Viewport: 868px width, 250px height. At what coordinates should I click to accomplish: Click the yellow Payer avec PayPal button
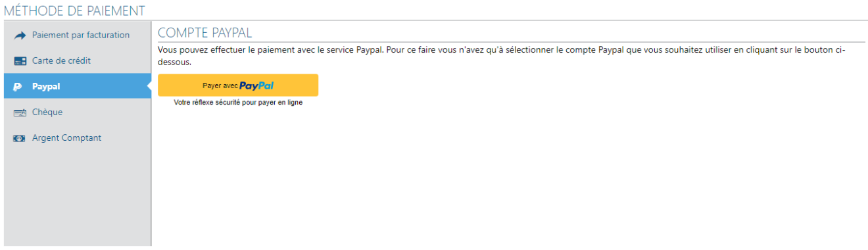[x=238, y=86]
